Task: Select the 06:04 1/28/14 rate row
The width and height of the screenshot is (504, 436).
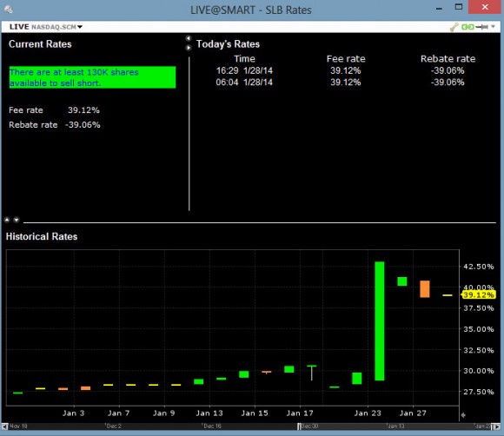Action: (340, 83)
